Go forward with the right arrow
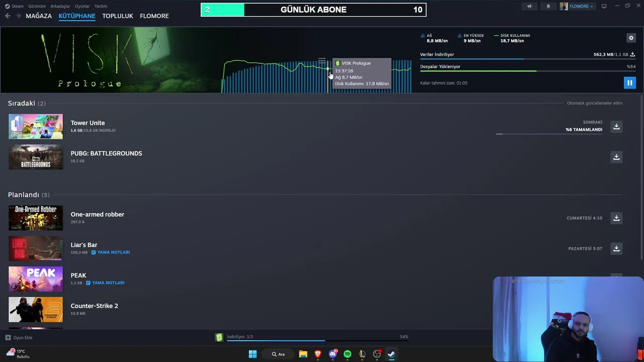The height and width of the screenshot is (362, 644). 18,16
